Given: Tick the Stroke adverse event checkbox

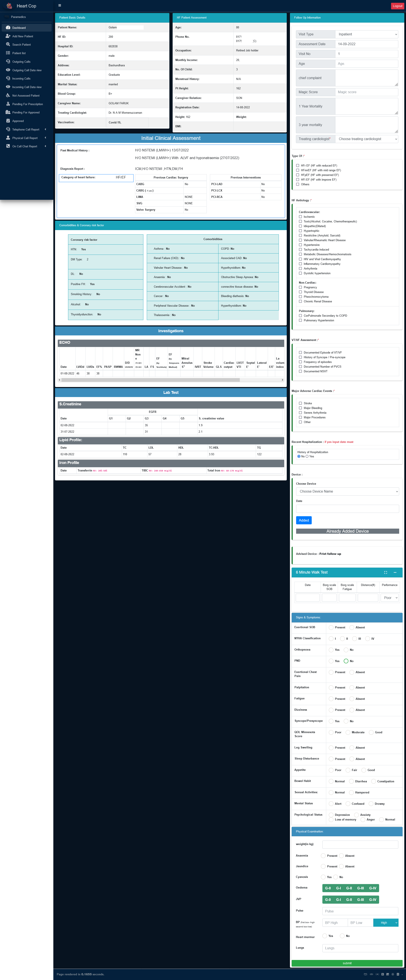Looking at the screenshot, I should pyautogui.click(x=300, y=403).
